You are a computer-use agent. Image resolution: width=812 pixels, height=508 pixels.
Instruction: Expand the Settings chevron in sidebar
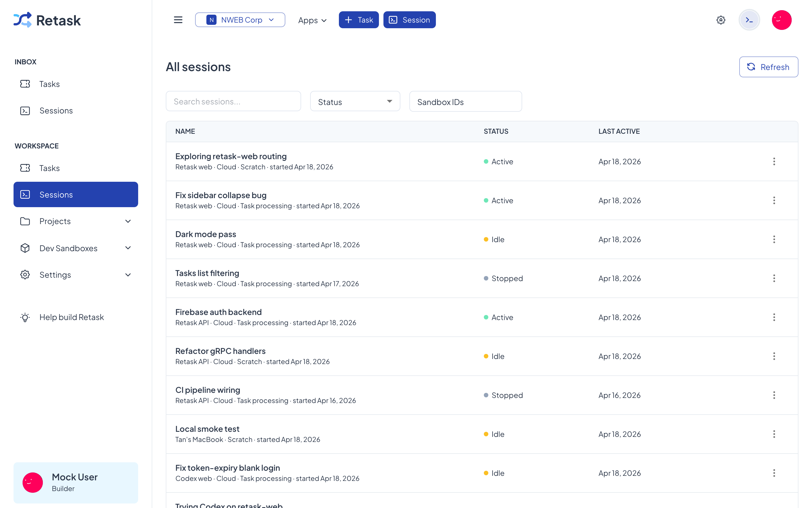click(128, 275)
